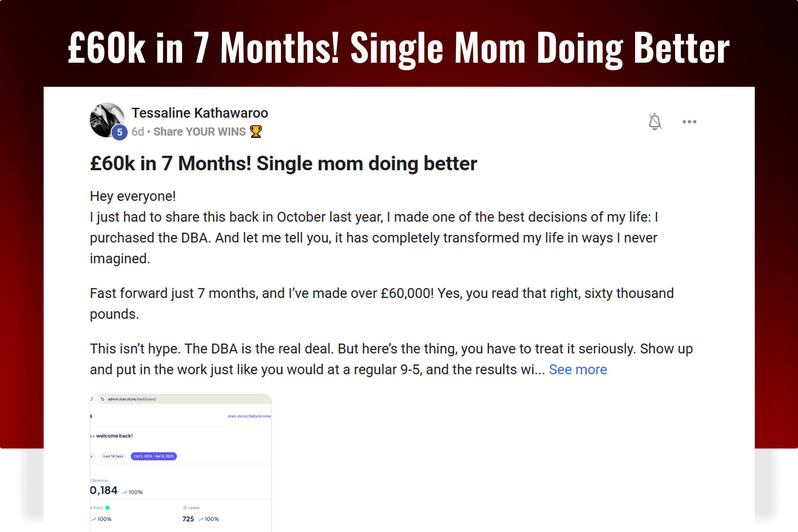Click the site settings icon in the address bar
Screen dimensions: 798x532
tap(102, 399)
